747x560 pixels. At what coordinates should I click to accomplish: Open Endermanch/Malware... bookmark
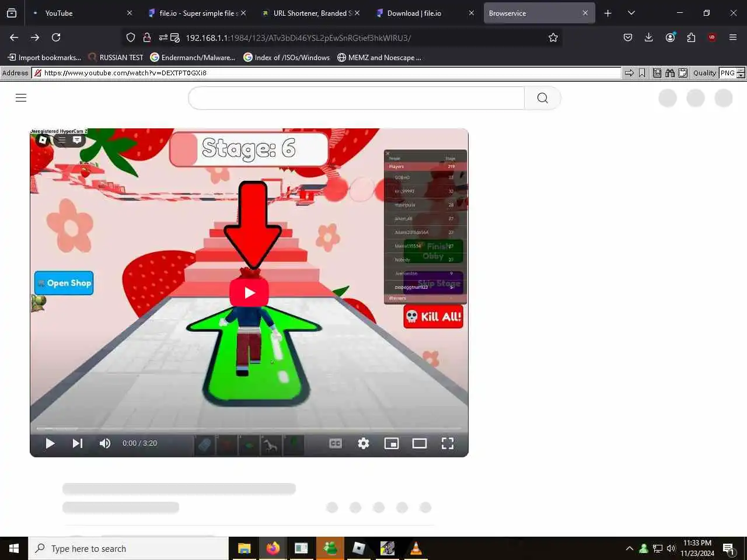click(x=193, y=57)
